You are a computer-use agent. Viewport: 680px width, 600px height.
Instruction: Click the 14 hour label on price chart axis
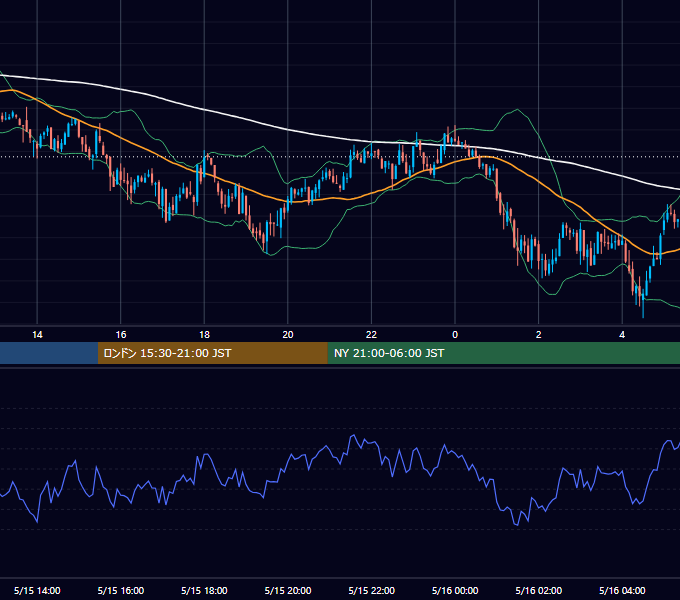[x=37, y=335]
